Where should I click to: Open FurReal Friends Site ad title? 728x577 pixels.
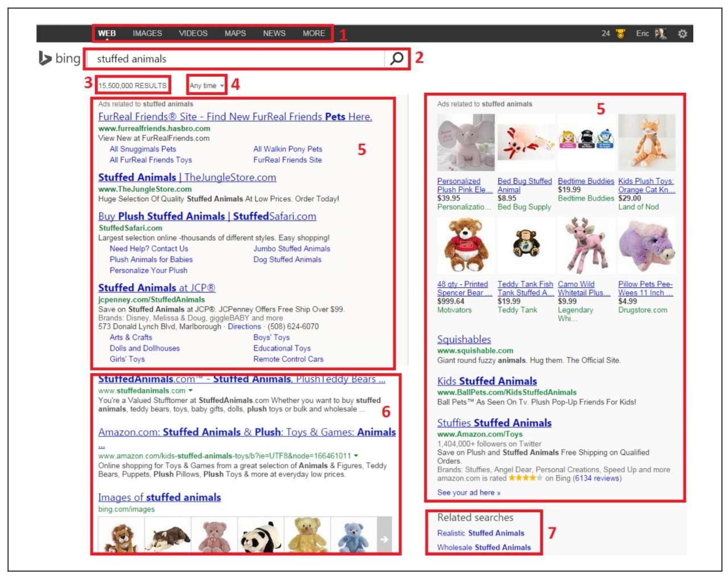(235, 117)
